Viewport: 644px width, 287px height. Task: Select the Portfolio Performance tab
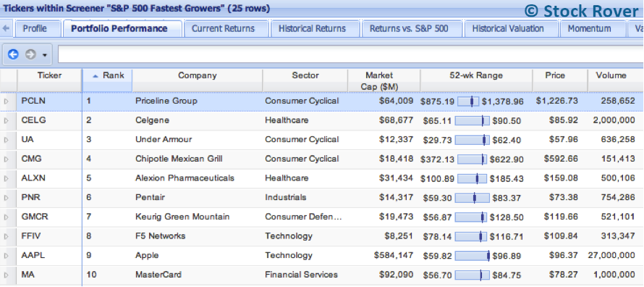[122, 29]
